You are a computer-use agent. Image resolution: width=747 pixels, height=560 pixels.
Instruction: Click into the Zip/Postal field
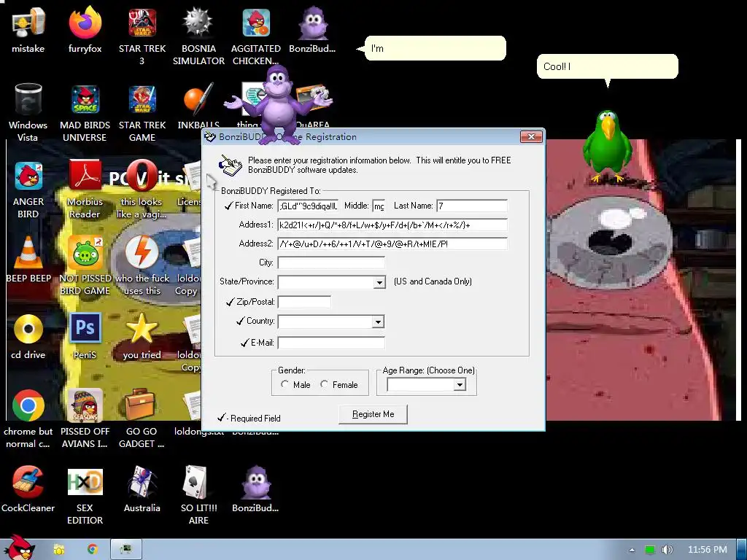coord(304,302)
